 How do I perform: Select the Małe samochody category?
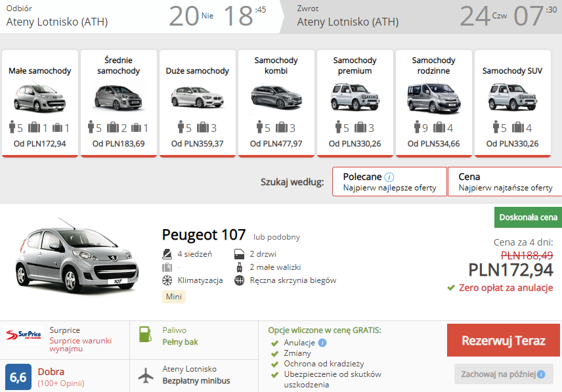40,103
